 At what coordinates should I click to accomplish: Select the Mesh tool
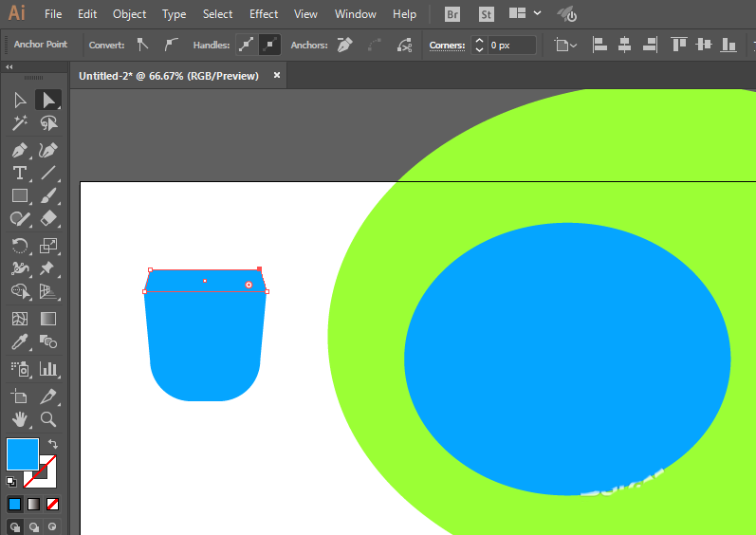click(x=20, y=319)
